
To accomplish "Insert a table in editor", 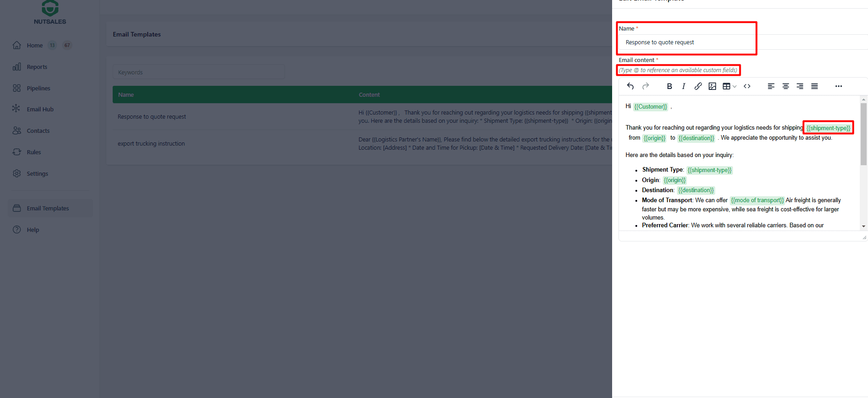I will click(x=727, y=86).
